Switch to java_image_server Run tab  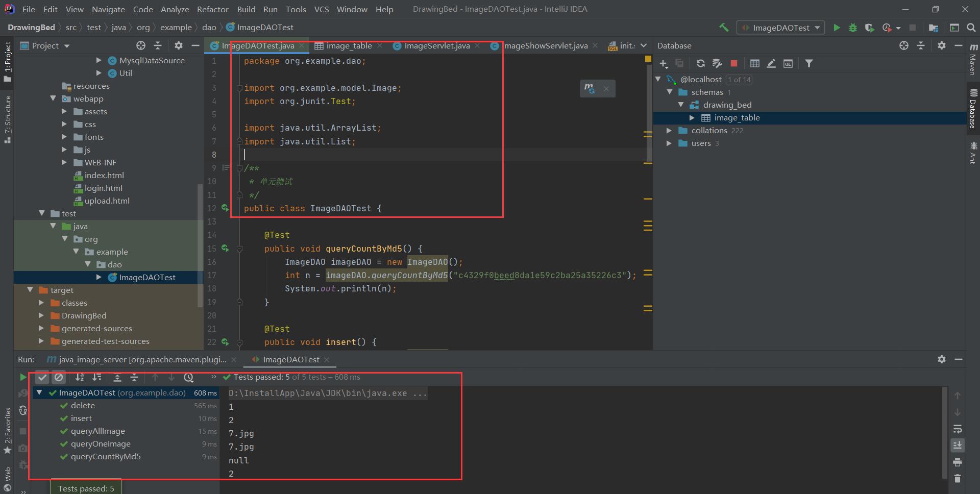click(x=141, y=359)
